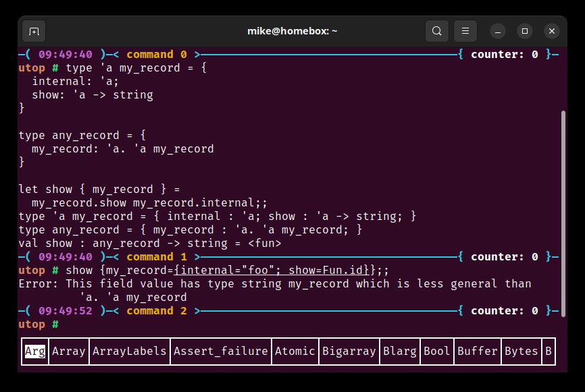Click the terminal search icon
Image resolution: width=585 pixels, height=392 pixels.
tap(437, 31)
